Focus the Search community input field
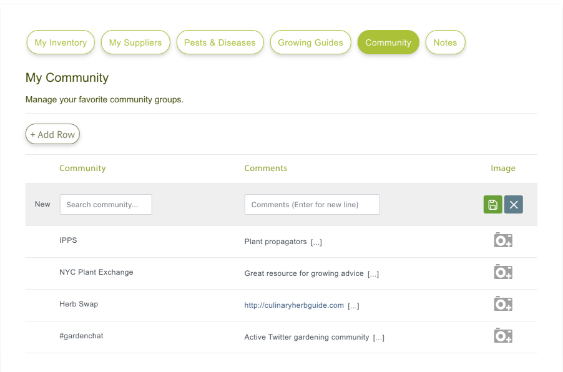Screen dimensions: 563x372 coord(106,205)
